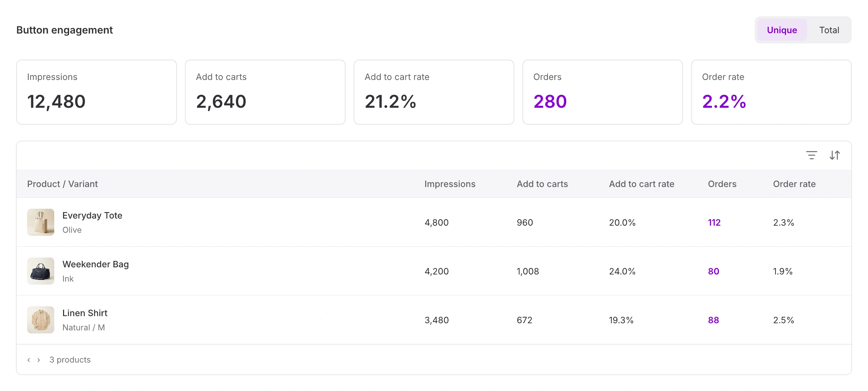The width and height of the screenshot is (868, 391).
Task: Click the Order rate column header
Action: (x=794, y=184)
